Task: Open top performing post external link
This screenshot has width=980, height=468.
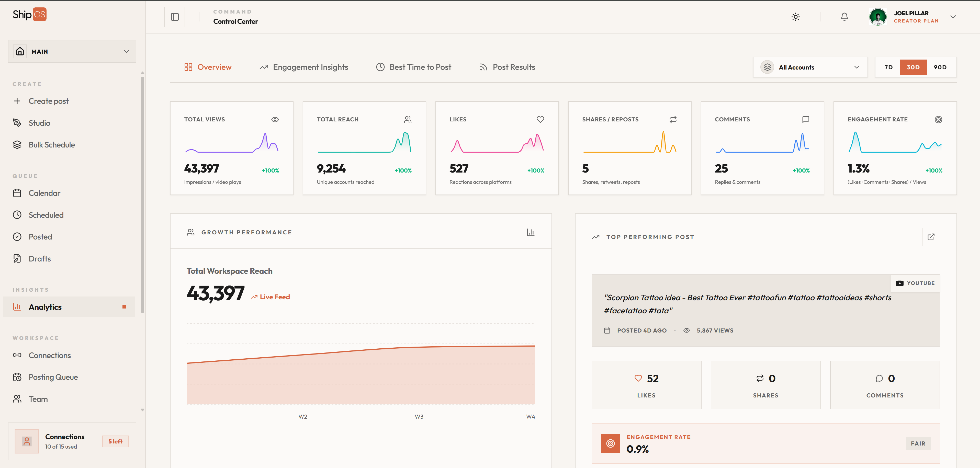Action: 931,237
